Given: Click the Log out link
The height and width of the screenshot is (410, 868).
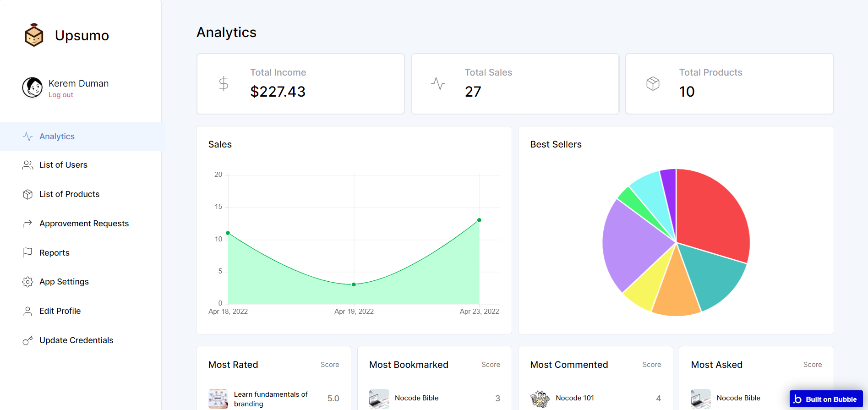Looking at the screenshot, I should (61, 95).
